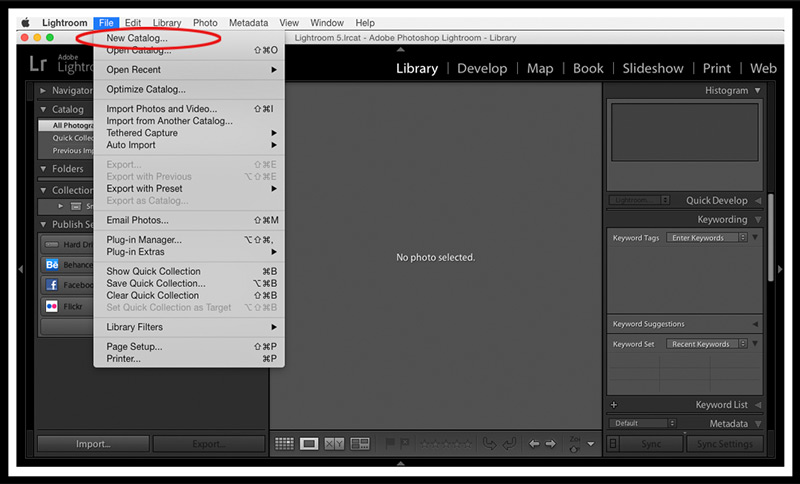Select Import Photos and Video item

coord(189,109)
